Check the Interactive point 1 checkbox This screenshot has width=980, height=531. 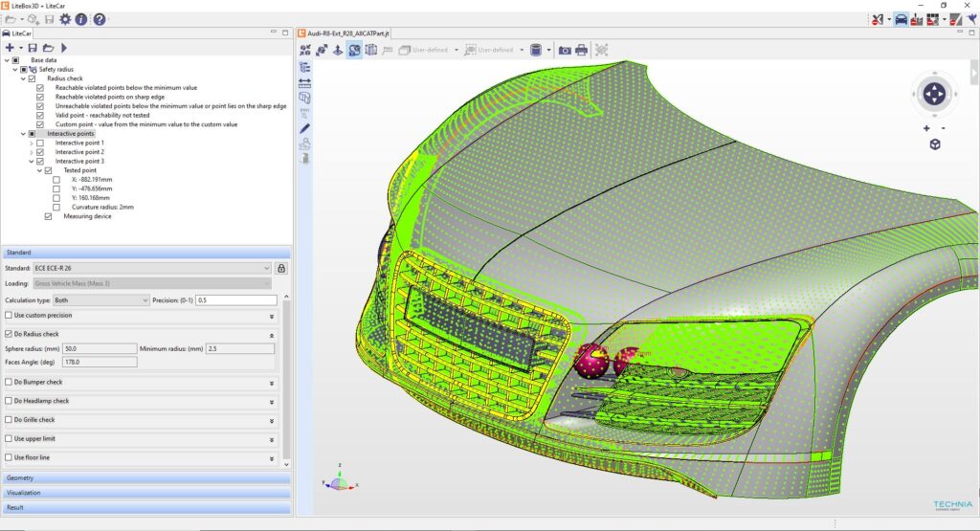[40, 144]
